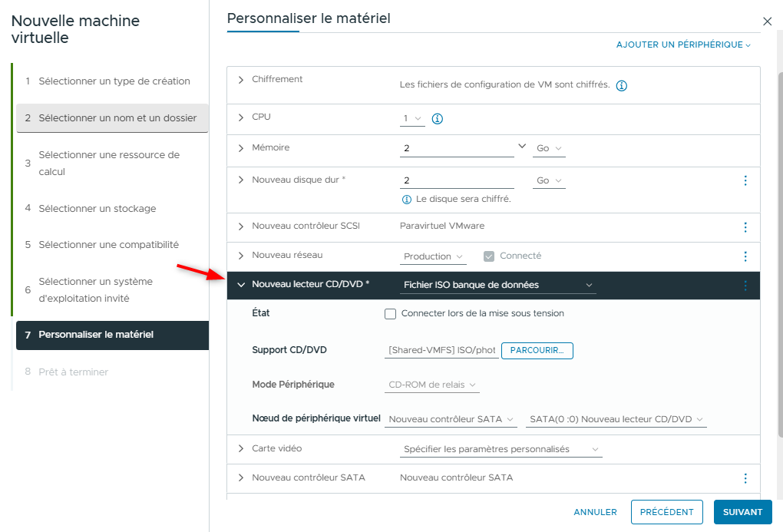Click the Mémoire value input field
Screen dimensions: 783x532
point(457,148)
